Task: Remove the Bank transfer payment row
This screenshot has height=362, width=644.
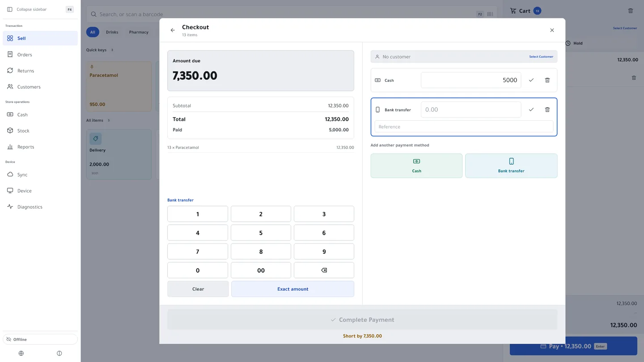Action: 547,109
